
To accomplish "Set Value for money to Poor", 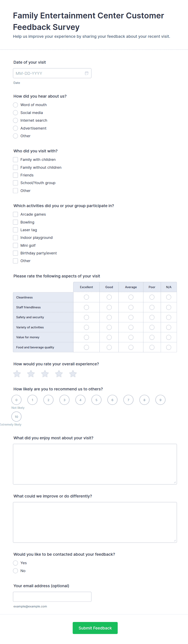I will coord(152,337).
